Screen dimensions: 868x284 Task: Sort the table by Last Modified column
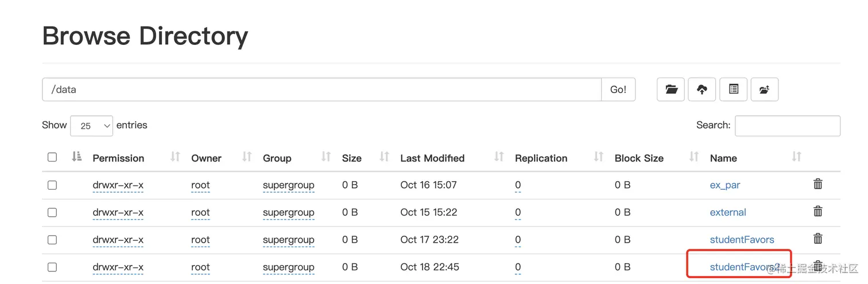coord(432,158)
